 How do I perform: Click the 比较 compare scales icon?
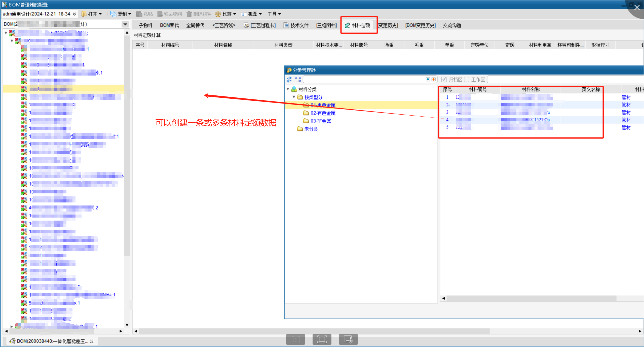point(218,14)
